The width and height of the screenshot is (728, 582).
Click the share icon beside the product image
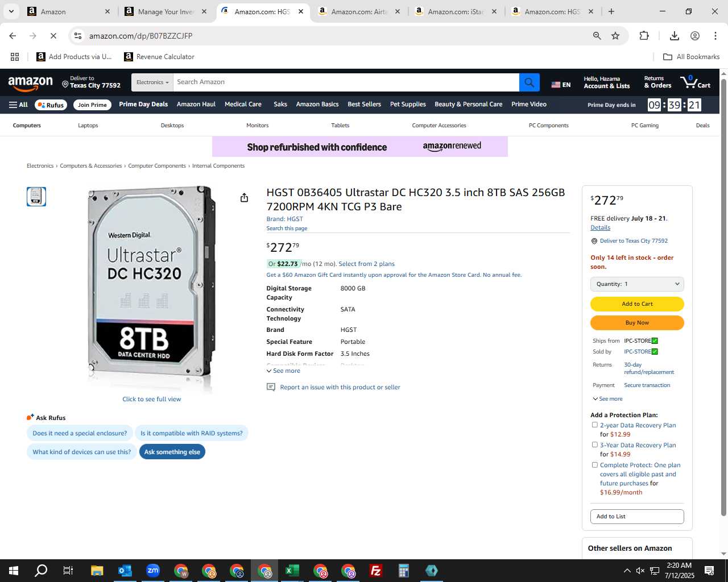pos(244,198)
